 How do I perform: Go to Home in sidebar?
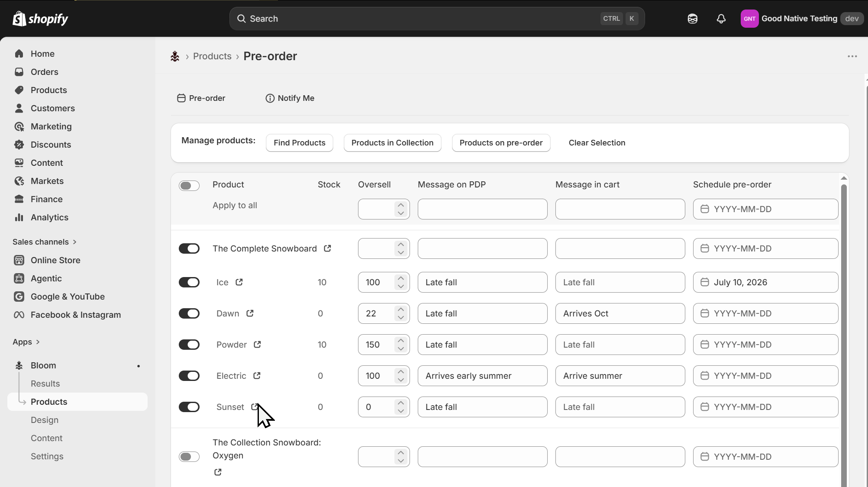click(42, 54)
